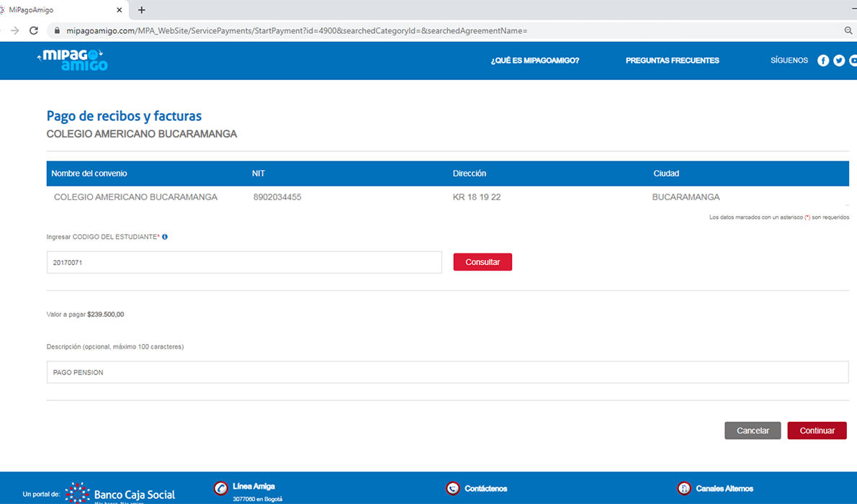The width and height of the screenshot is (857, 504).
Task: Click the info icon beside CODIGO DEL ESTUDIANTE
Action: pos(165,237)
